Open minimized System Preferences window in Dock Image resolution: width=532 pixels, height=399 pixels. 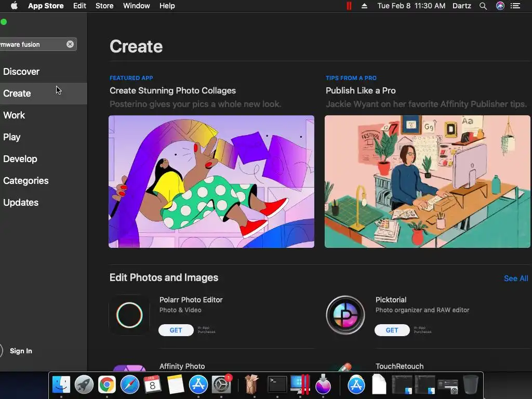click(448, 387)
